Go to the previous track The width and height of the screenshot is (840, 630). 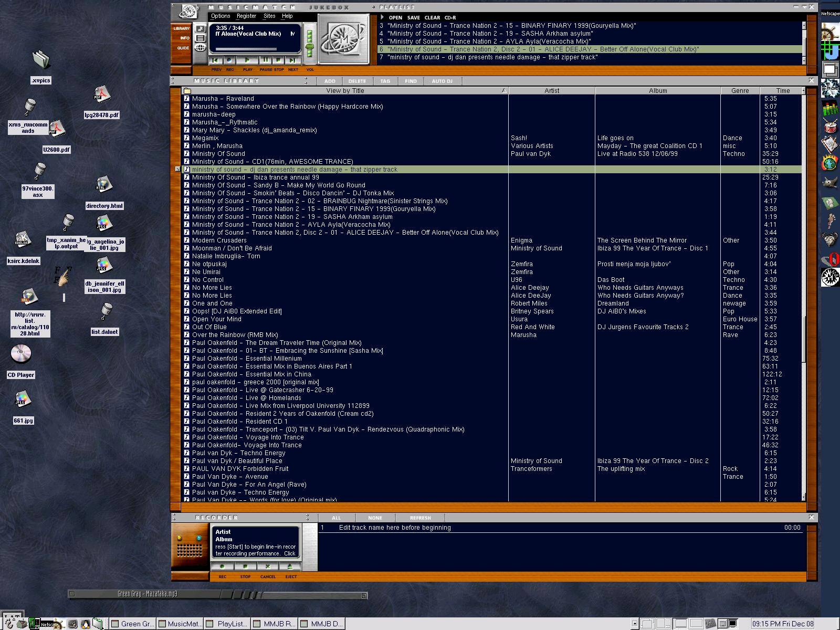216,60
